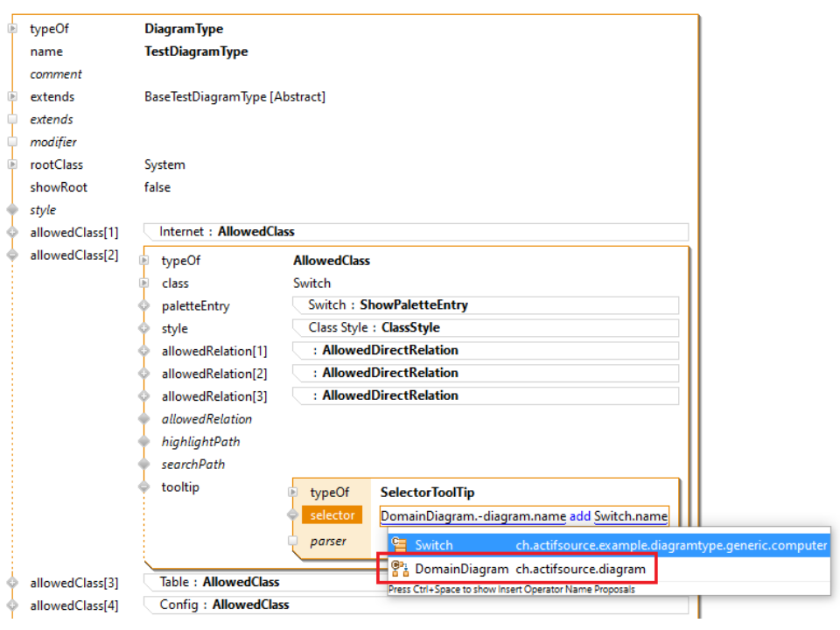Image resolution: width=840 pixels, height=630 pixels.
Task: Expand the typeOf arrow at the top
Action: (x=14, y=28)
